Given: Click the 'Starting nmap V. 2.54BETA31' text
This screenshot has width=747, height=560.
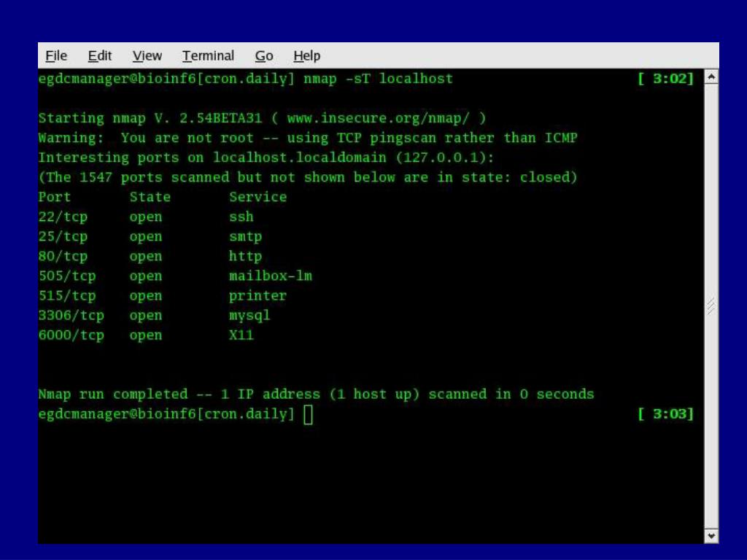Looking at the screenshot, I should coord(150,118).
